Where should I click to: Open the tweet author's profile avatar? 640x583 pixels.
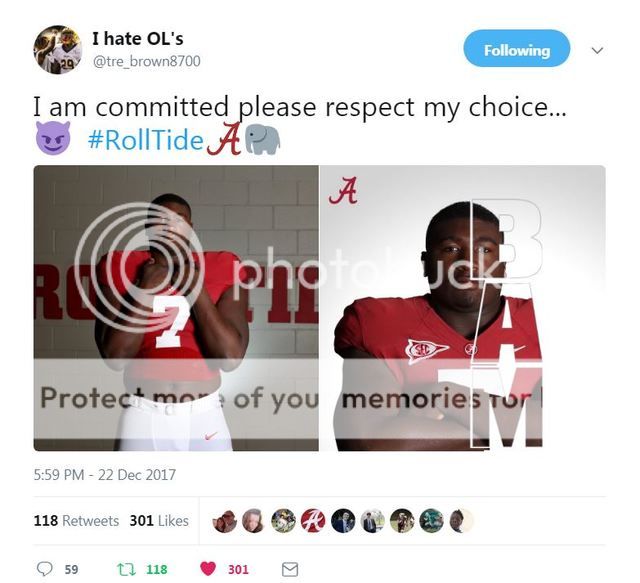tap(58, 49)
